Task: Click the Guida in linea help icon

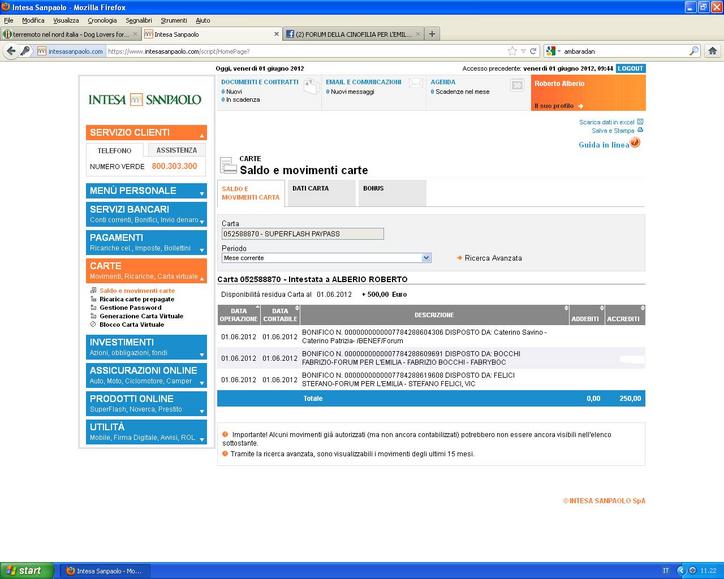Action: (635, 143)
